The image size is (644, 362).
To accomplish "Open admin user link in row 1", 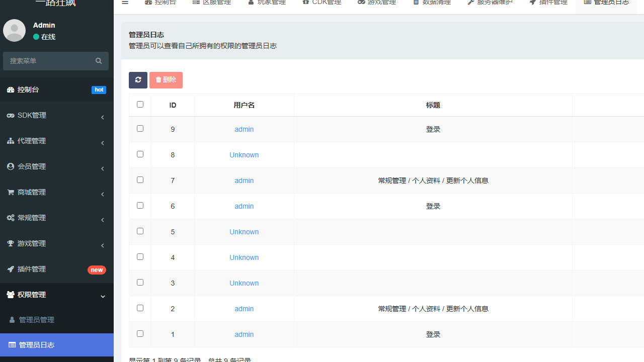I will 244,334.
